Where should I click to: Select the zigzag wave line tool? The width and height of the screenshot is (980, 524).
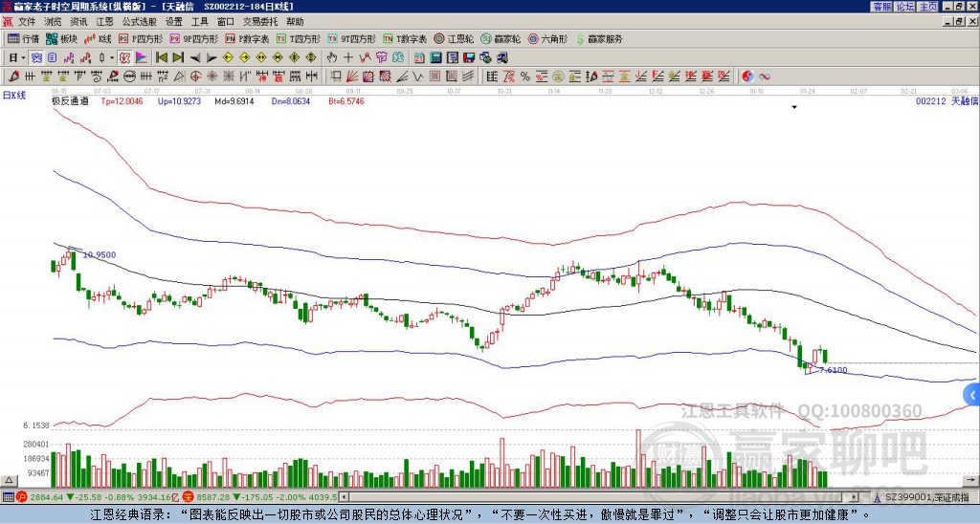(418, 76)
